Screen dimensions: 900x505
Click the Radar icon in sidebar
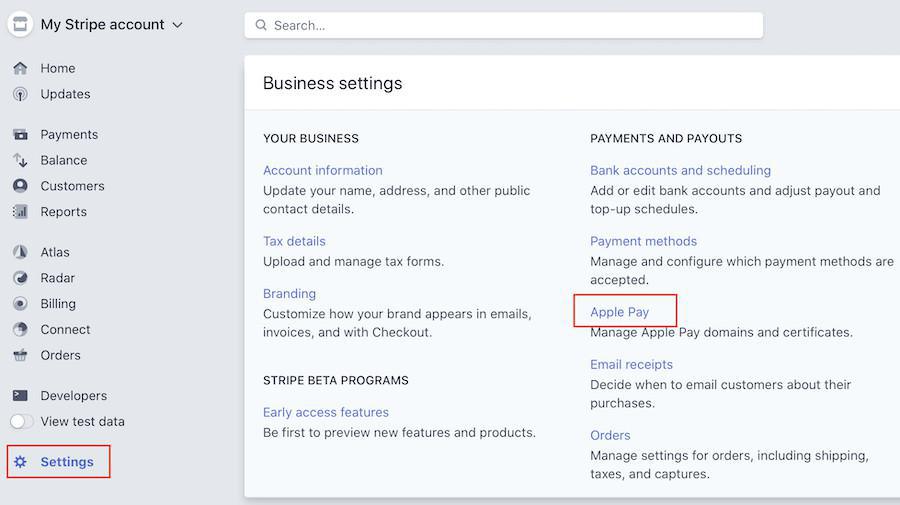20,278
